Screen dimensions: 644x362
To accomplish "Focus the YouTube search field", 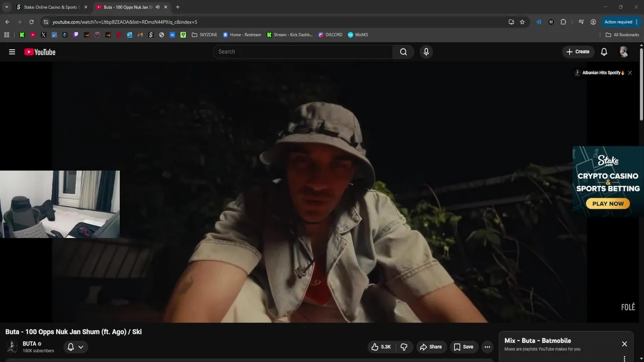I will coord(303,52).
